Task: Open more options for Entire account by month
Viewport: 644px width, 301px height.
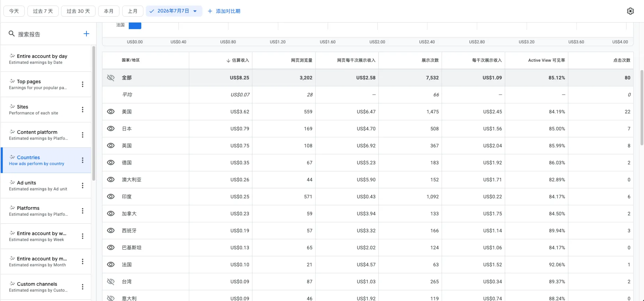Action: click(x=83, y=261)
